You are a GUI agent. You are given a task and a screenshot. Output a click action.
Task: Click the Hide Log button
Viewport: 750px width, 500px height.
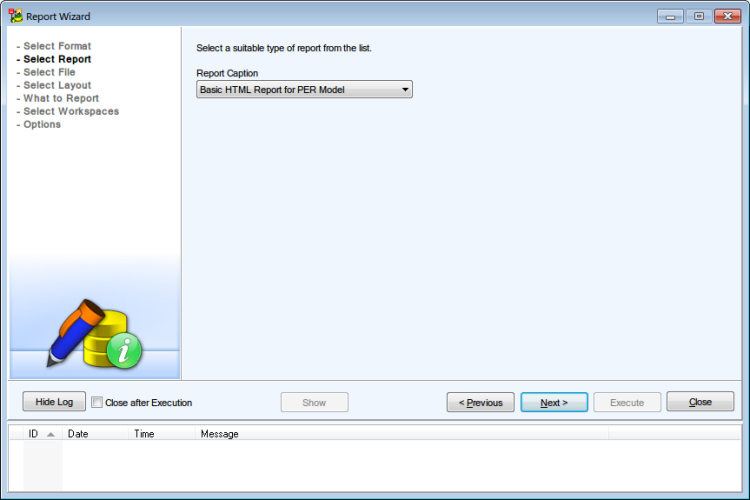pyautogui.click(x=54, y=401)
